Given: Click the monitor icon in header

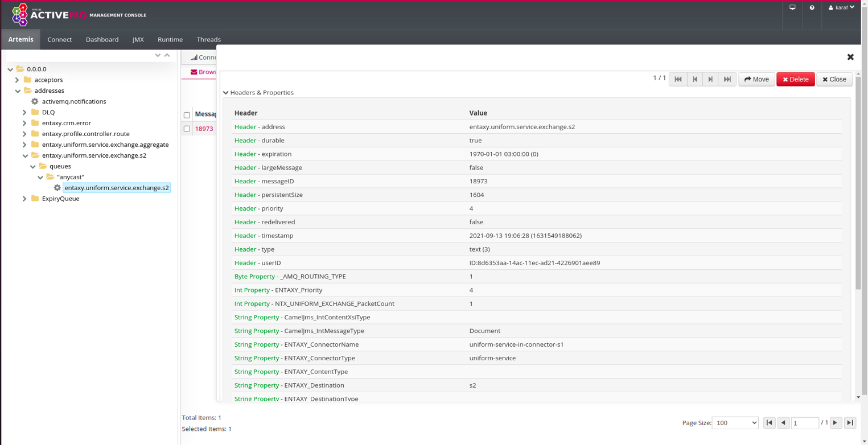Looking at the screenshot, I should coord(792,8).
